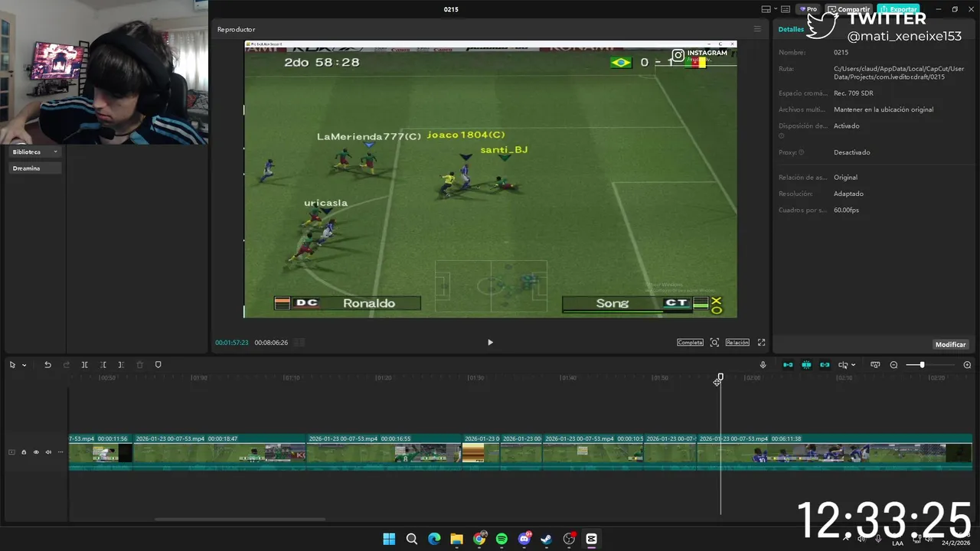The width and height of the screenshot is (980, 551).
Task: Click the Modificar button
Action: (950, 344)
